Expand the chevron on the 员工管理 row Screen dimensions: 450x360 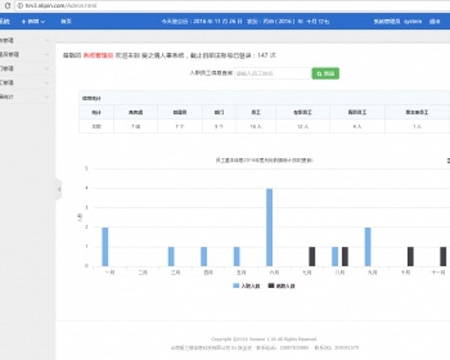pyautogui.click(x=47, y=83)
